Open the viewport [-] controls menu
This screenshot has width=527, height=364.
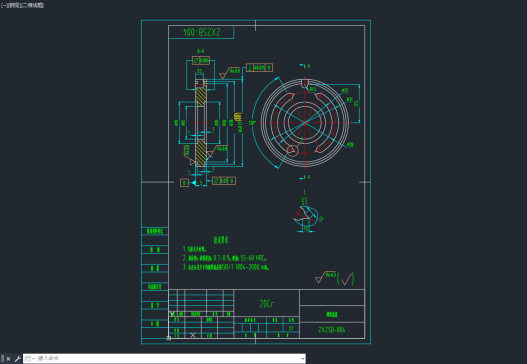click(3, 5)
